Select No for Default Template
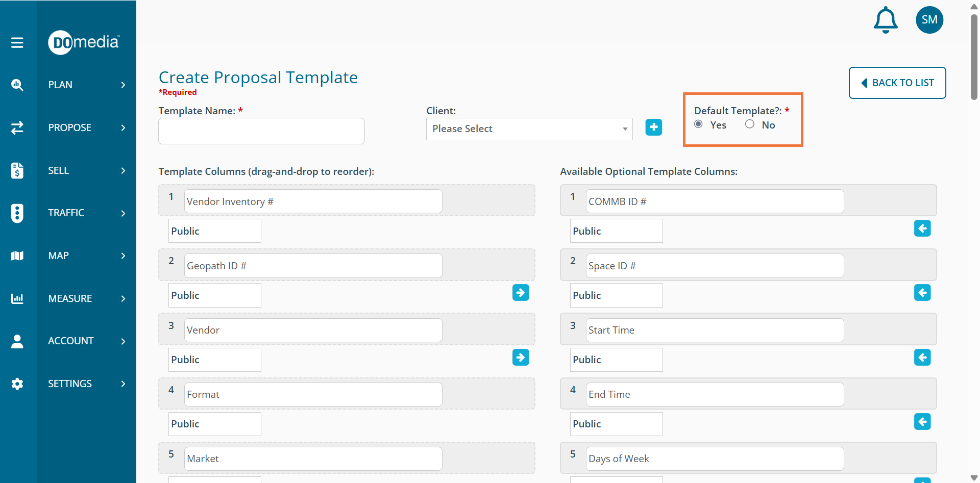Screen dimensions: 980x483 pyautogui.click(x=749, y=124)
